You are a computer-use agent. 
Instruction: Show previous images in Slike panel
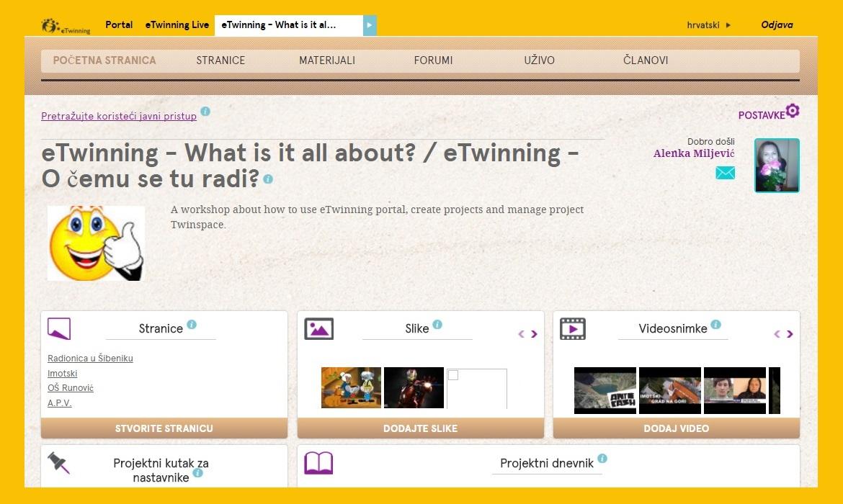(x=521, y=334)
